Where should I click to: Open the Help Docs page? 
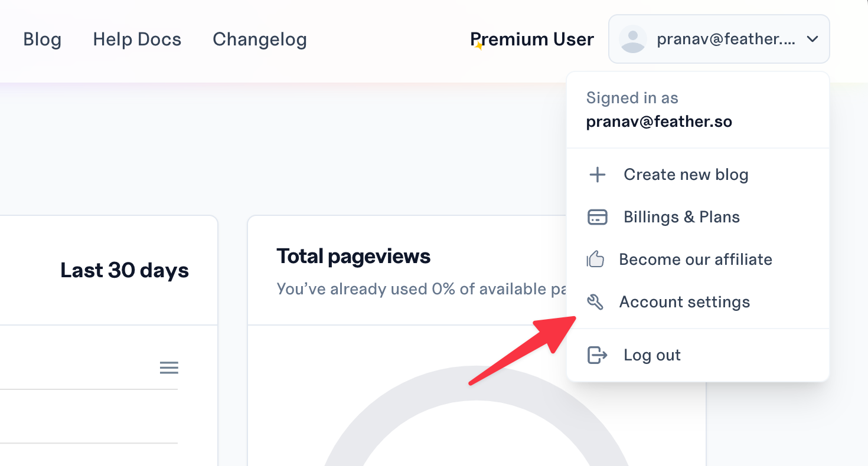[x=137, y=40]
